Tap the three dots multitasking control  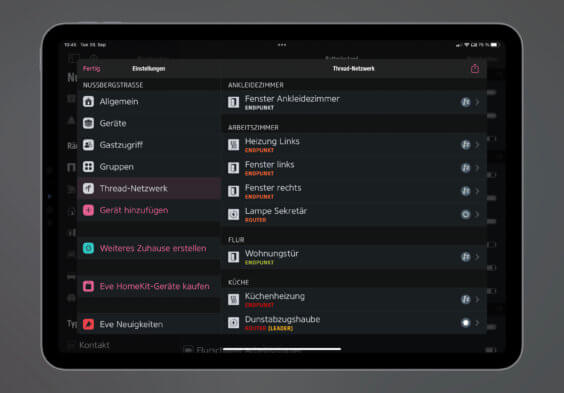click(282, 45)
